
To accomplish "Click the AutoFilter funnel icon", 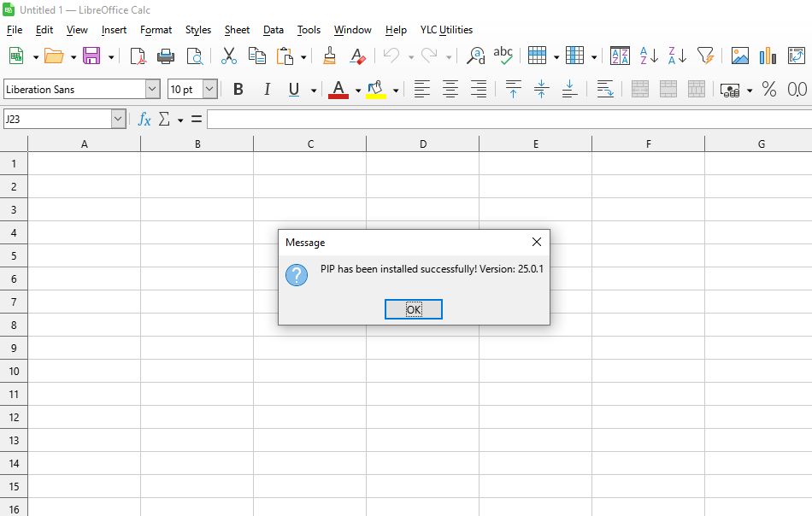I will point(705,56).
